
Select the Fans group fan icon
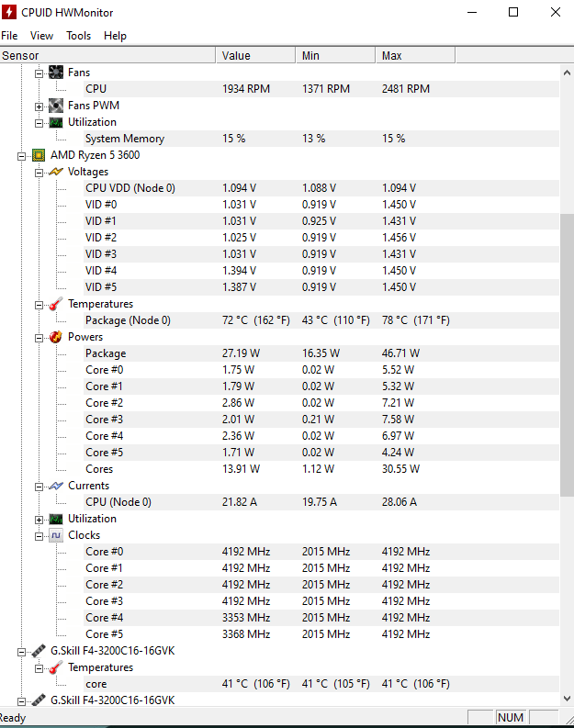(56, 73)
